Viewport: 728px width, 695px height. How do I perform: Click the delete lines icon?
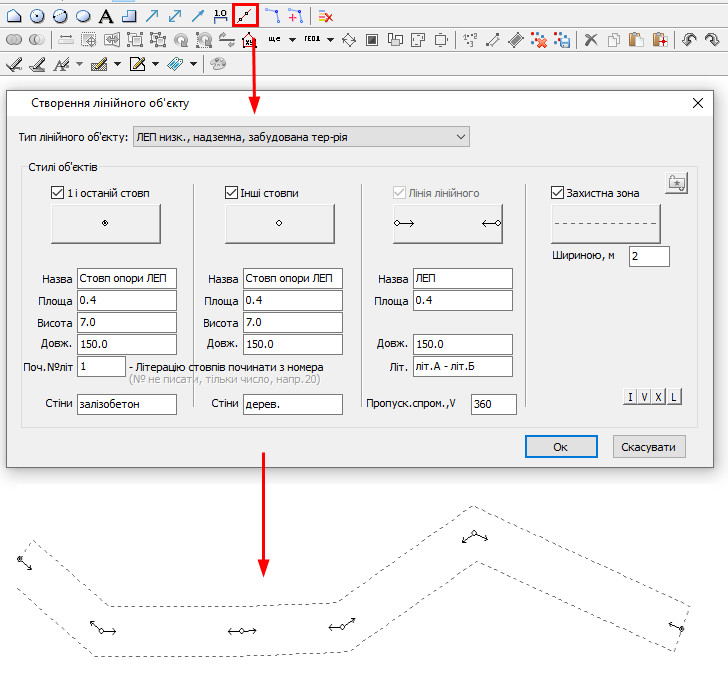pos(325,17)
